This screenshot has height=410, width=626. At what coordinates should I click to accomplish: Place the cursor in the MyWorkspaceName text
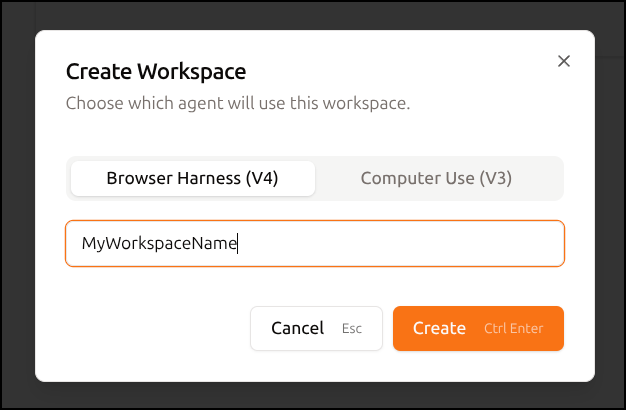coord(159,244)
